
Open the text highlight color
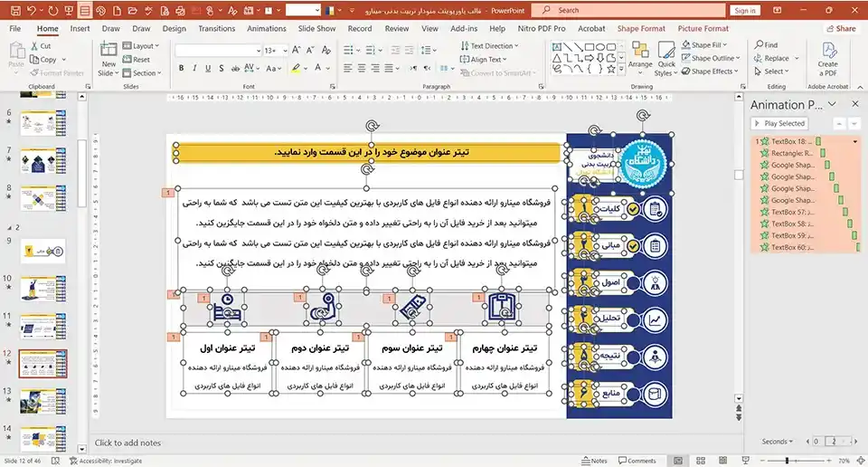pyautogui.click(x=297, y=68)
